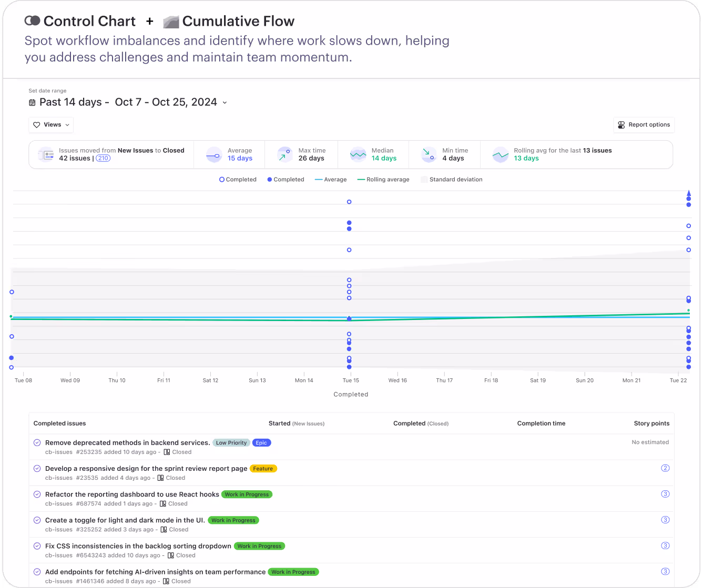
Task: Click the Min time downward arrow icon
Action: tap(429, 155)
